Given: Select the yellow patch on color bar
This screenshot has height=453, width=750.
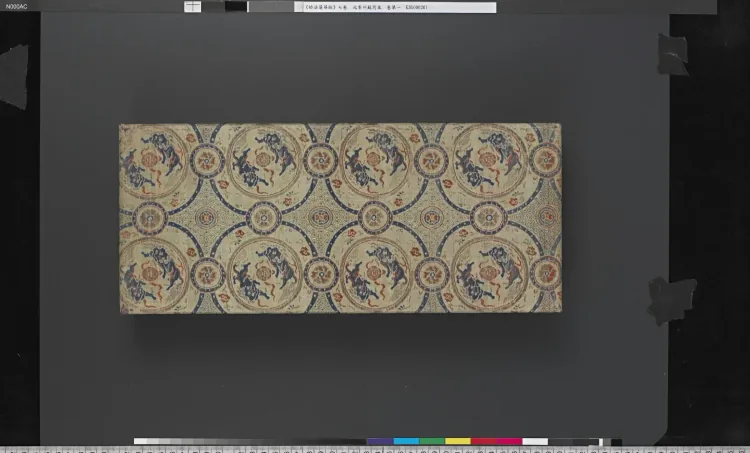Looking at the screenshot, I should click(458, 441).
